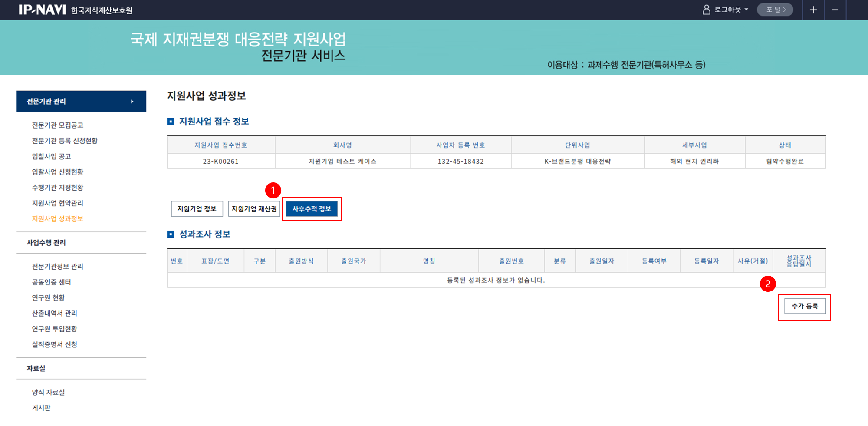Open 전문기관 모집공고 in sidebar
Image resolution: width=868 pixels, height=426 pixels.
(x=57, y=125)
